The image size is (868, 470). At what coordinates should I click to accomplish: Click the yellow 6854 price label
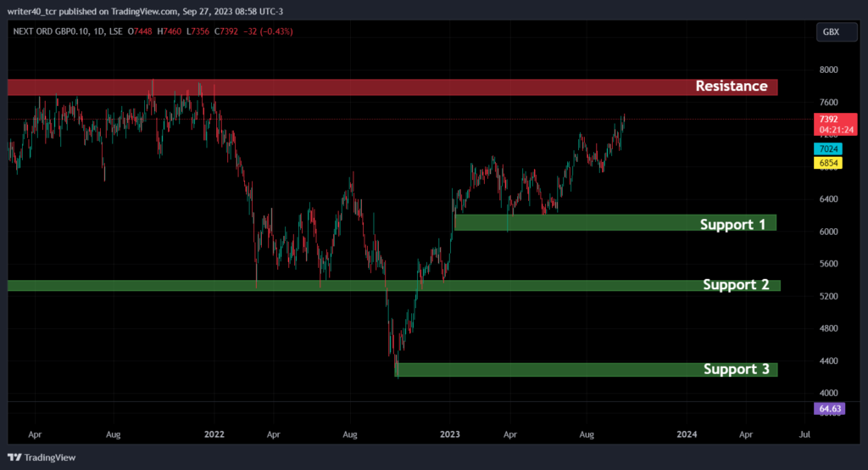click(828, 163)
